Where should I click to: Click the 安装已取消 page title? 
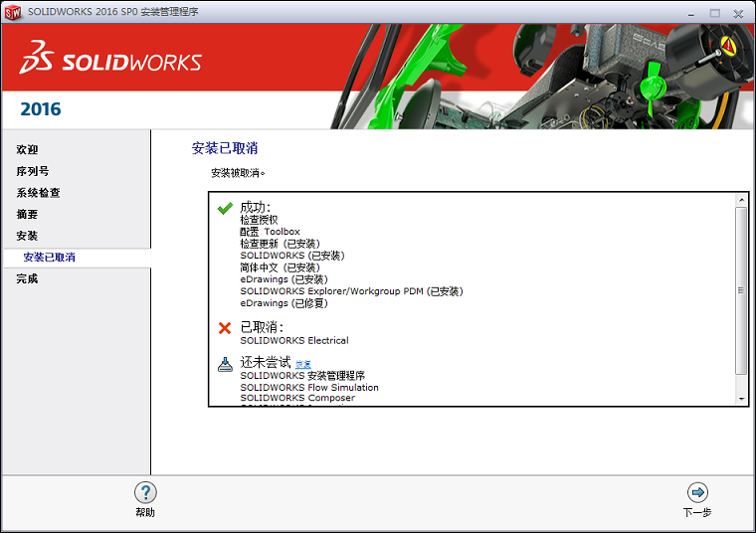coord(225,148)
